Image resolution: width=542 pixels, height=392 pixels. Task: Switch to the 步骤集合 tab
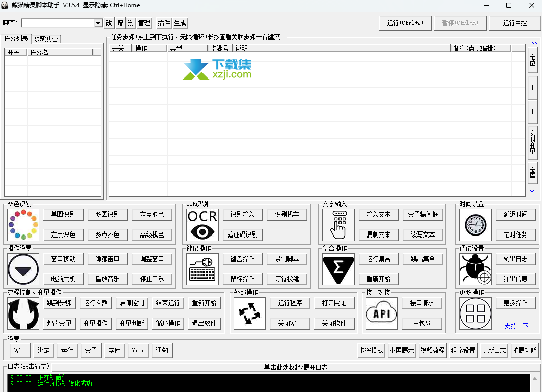click(x=46, y=39)
